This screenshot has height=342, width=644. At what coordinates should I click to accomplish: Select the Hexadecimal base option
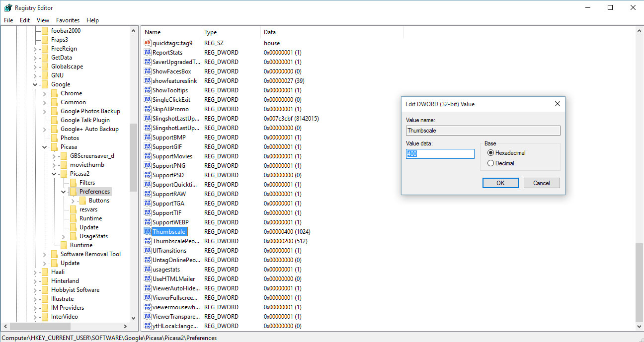pos(491,153)
